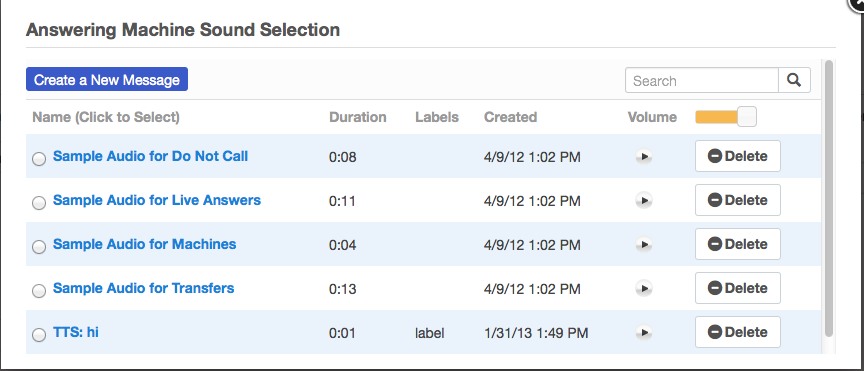Sort by the Duration column header
This screenshot has height=371, width=864.
pos(358,117)
